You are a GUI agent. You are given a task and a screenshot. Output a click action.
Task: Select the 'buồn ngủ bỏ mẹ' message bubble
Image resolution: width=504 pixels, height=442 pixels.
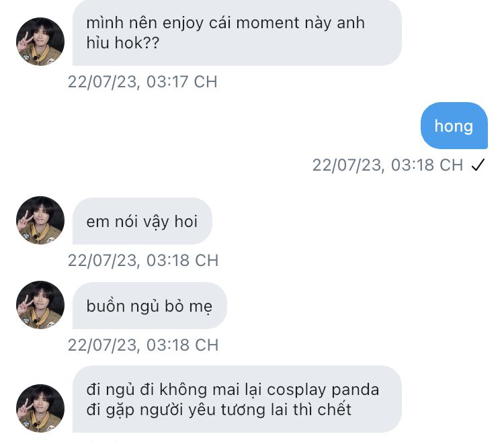pos(149,306)
